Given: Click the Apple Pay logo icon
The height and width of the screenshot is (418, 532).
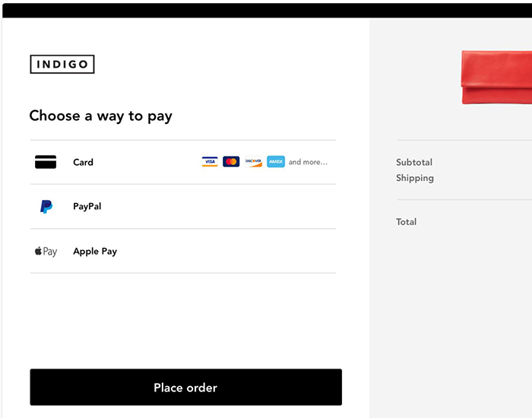Looking at the screenshot, I should 46,252.
